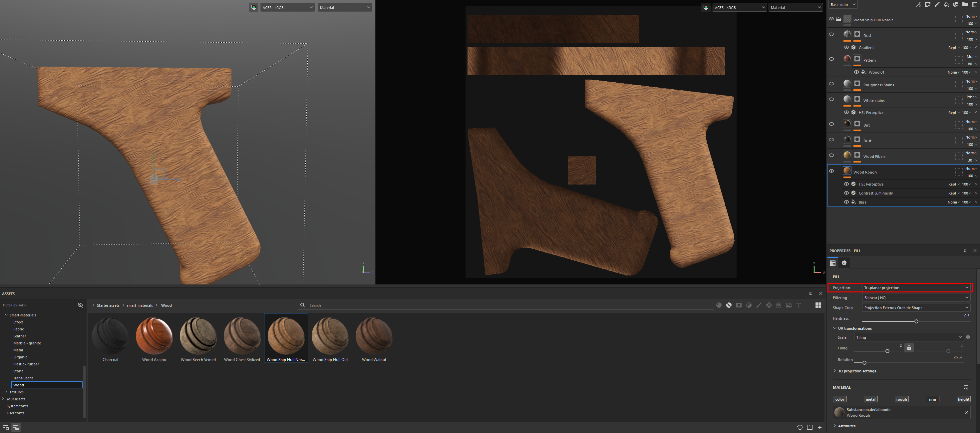
Task: Open the Projection dropdown
Action: tap(916, 288)
